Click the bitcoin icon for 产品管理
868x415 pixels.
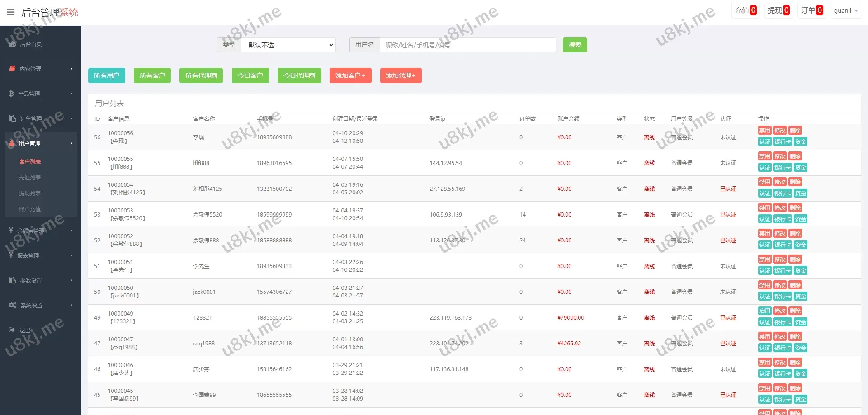pos(11,94)
